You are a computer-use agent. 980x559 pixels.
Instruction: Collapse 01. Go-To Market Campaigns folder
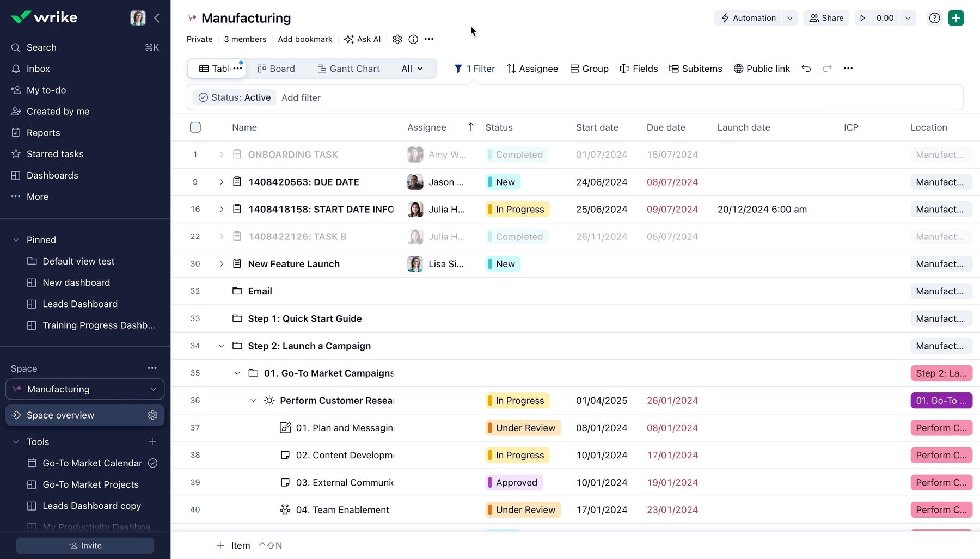point(237,373)
